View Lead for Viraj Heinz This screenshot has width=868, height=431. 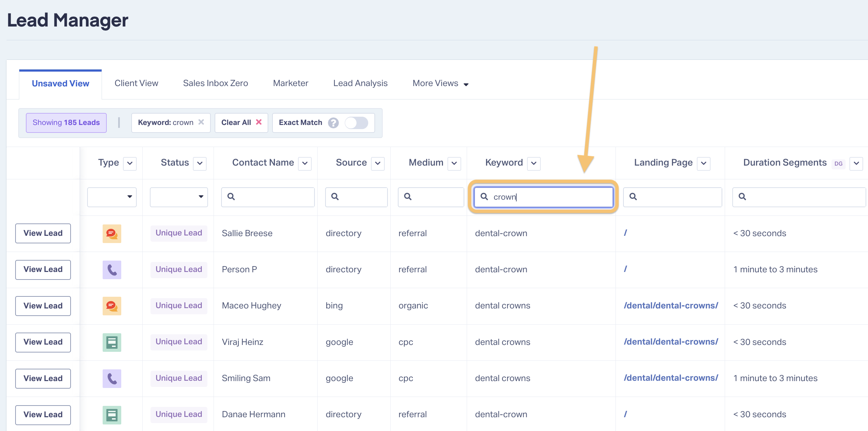43,342
